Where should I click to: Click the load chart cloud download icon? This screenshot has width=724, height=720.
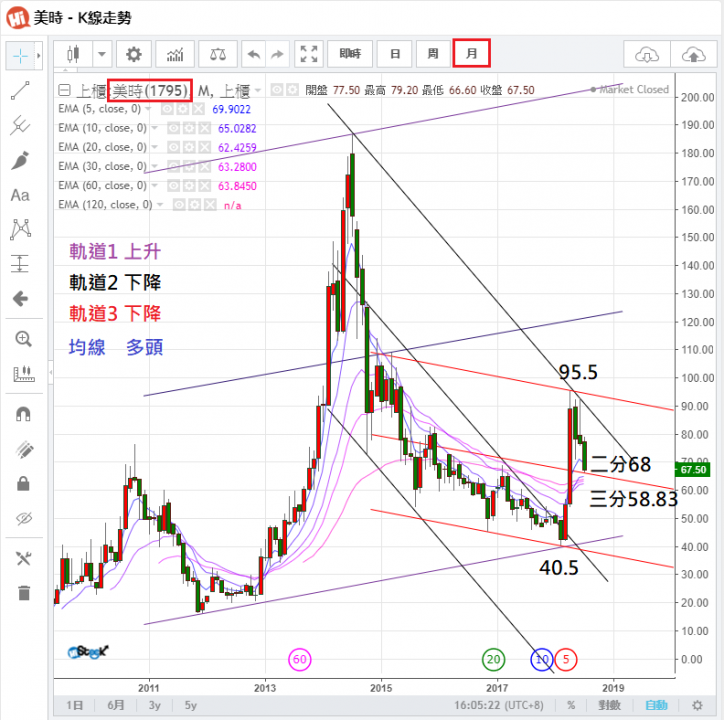point(646,55)
